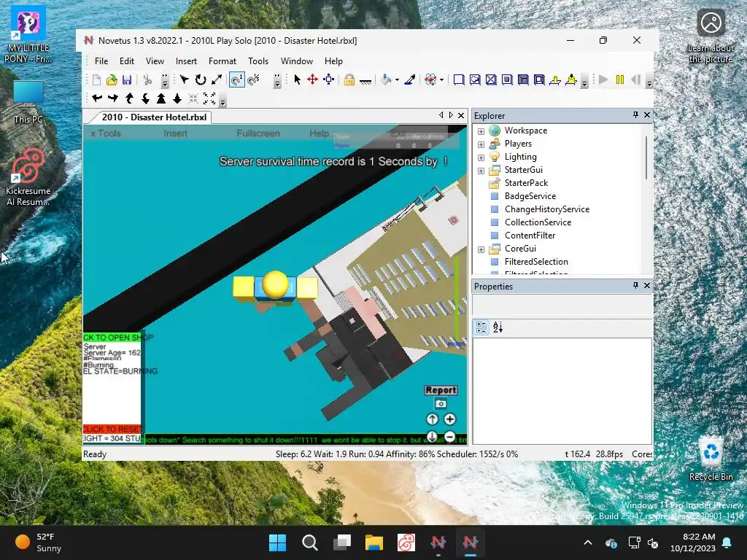Expand the CoreGui node in Explorer
The image size is (747, 560).
(x=481, y=249)
